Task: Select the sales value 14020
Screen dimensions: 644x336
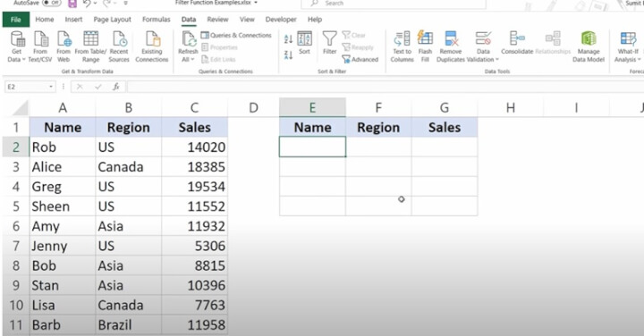Action: [x=195, y=147]
